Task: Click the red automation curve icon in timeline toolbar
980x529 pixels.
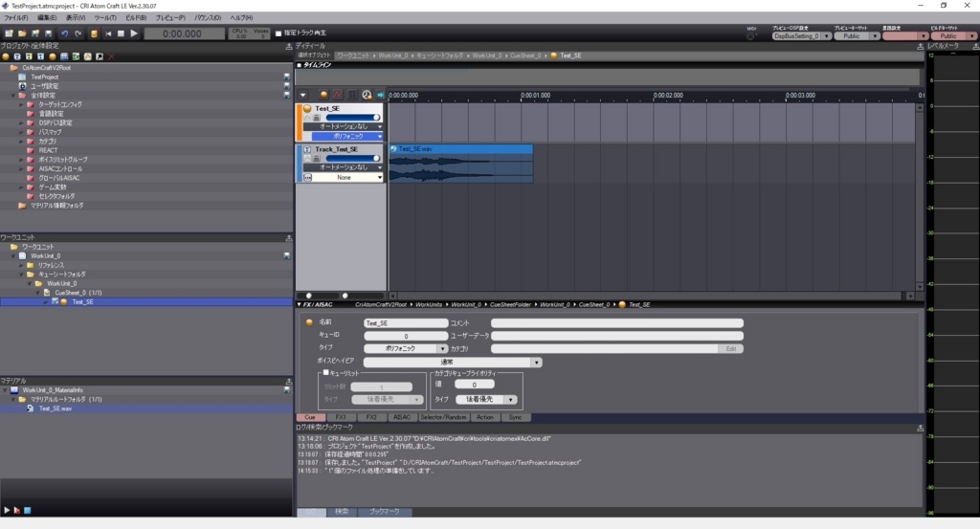Action: pos(338,95)
